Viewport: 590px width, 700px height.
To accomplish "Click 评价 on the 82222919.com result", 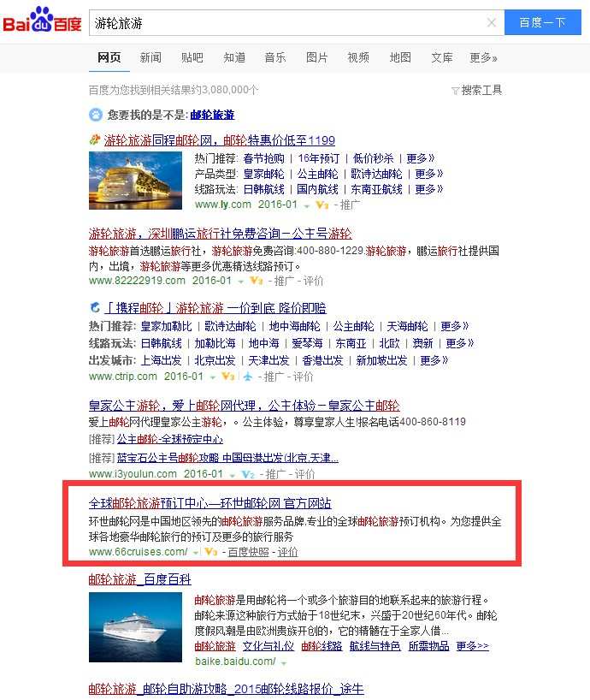I will pyautogui.click(x=314, y=281).
